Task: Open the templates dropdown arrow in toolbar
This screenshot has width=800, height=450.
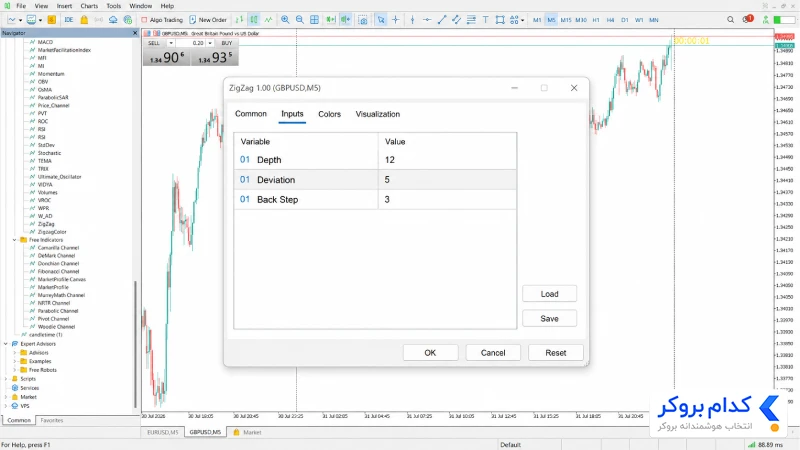Action: click(x=40, y=20)
